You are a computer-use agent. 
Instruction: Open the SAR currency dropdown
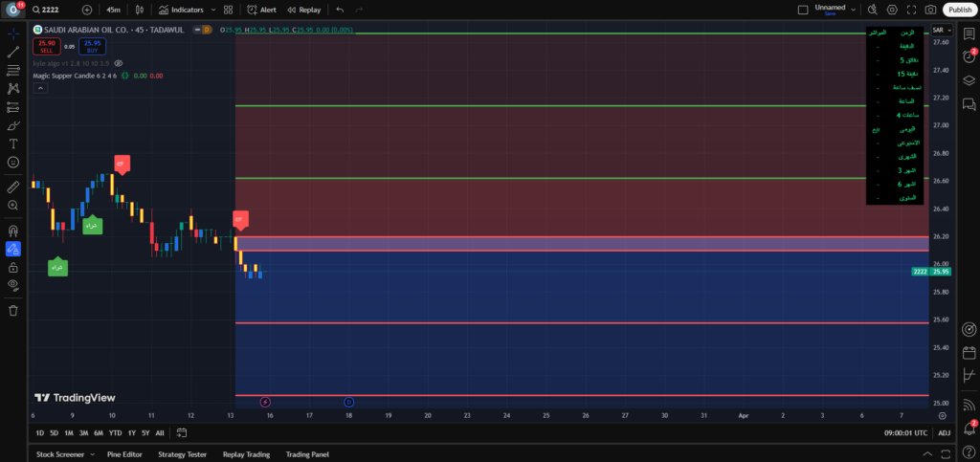click(942, 30)
